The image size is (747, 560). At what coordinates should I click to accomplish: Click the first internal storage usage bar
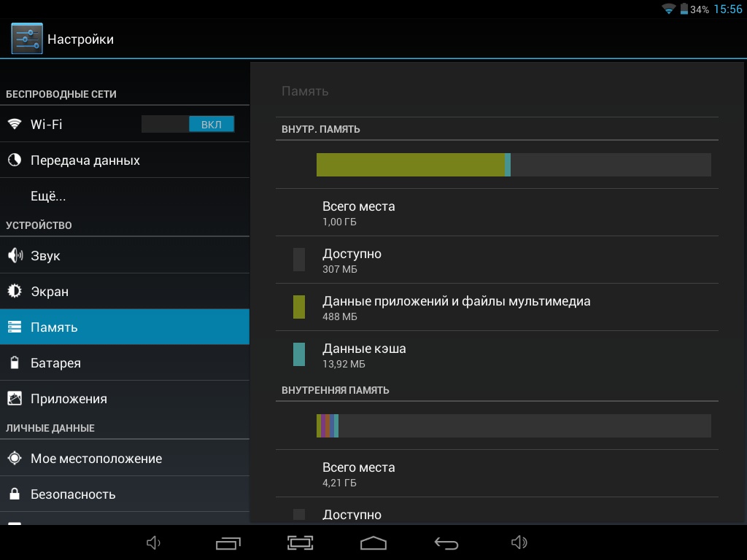click(513, 165)
